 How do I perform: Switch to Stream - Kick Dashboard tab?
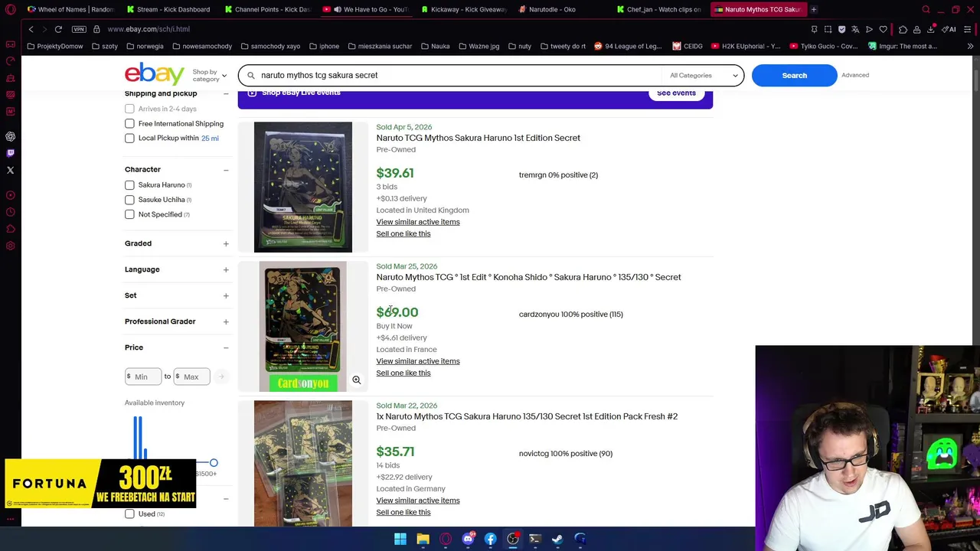168,9
